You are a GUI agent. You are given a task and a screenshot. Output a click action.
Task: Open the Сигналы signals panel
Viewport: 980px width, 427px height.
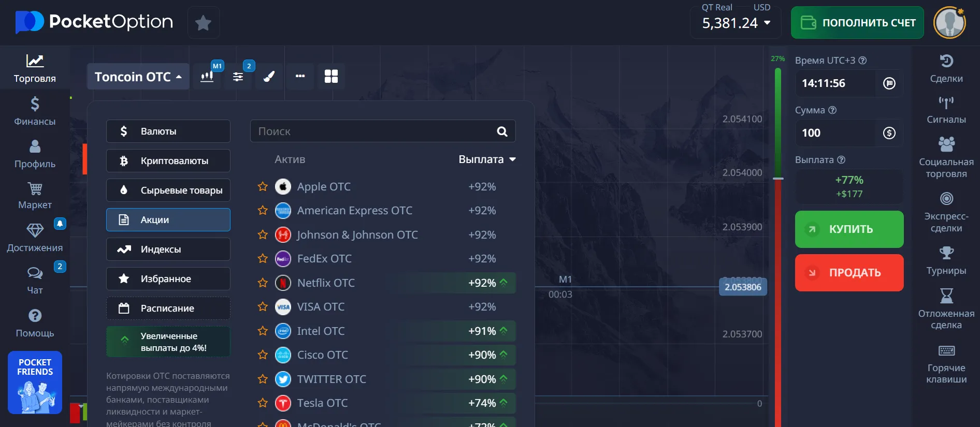(946, 110)
